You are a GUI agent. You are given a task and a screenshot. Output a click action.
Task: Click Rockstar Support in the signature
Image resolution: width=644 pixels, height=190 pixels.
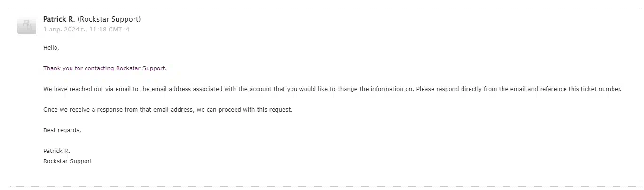coord(68,161)
